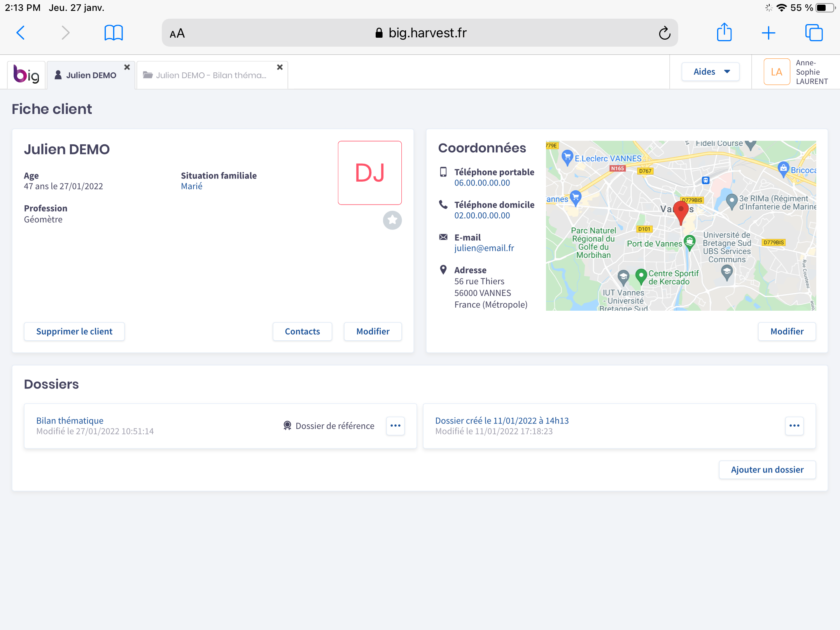Open options menu for Bilan thématique dossier

pos(395,425)
